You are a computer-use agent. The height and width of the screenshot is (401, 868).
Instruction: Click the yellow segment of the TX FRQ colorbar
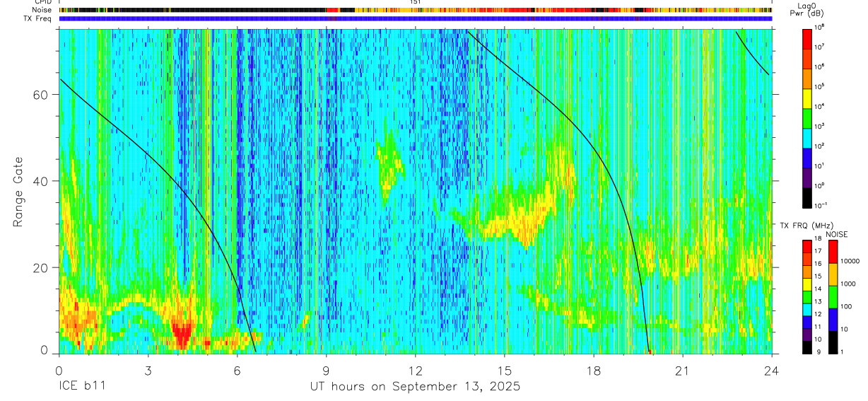807,284
